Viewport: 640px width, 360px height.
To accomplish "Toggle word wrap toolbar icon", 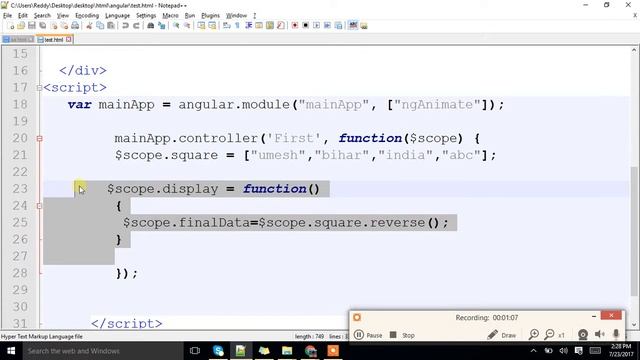I will click(227, 26).
